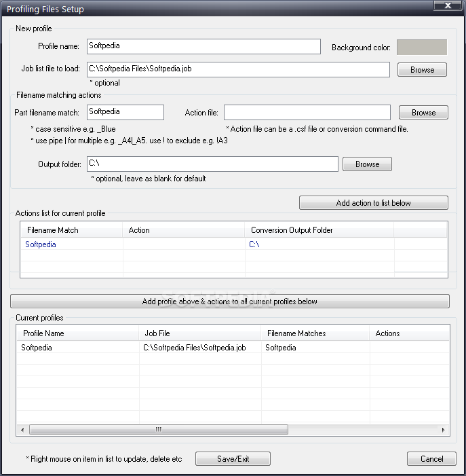Click the left arrow of the horizontal scrollbar
The width and height of the screenshot is (466, 476).
[x=22, y=430]
